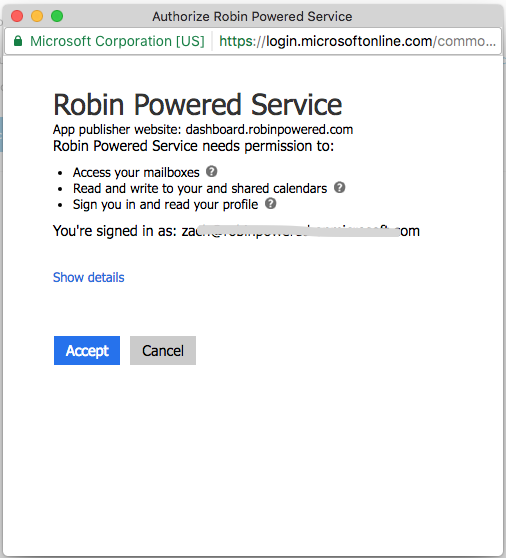Screen dimensions: 506x558
Task: Click 'Robin Powered Service needs permission to:' text
Action: point(194,146)
